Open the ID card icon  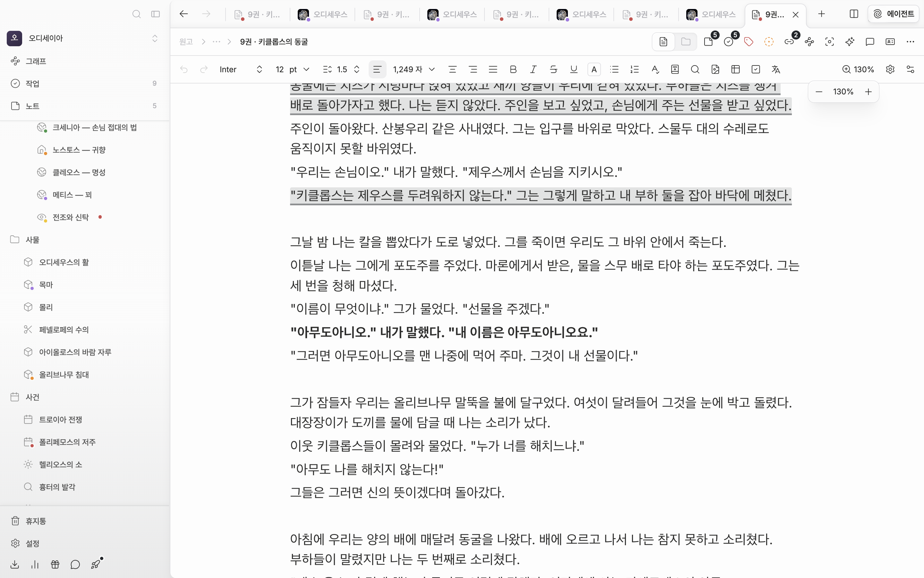890,42
